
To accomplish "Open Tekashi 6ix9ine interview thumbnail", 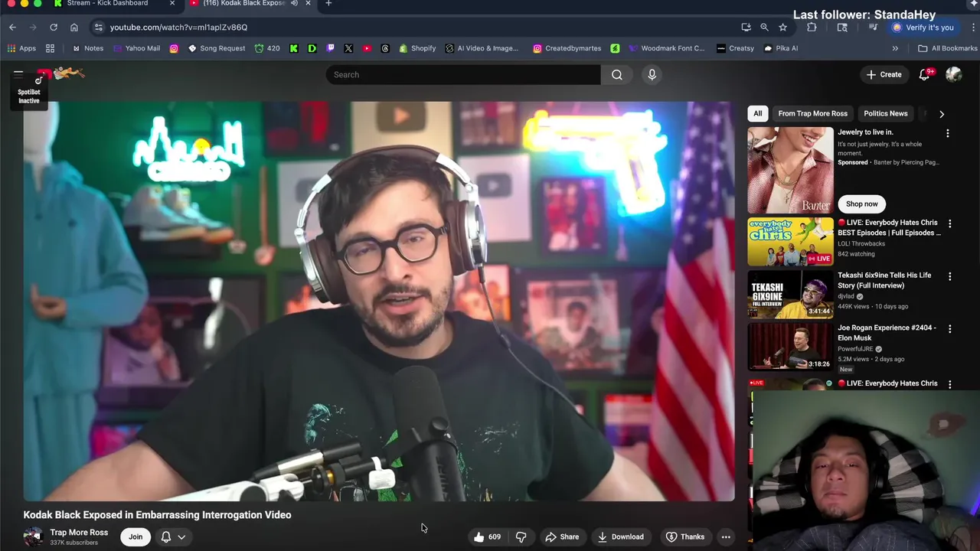I will tap(790, 294).
